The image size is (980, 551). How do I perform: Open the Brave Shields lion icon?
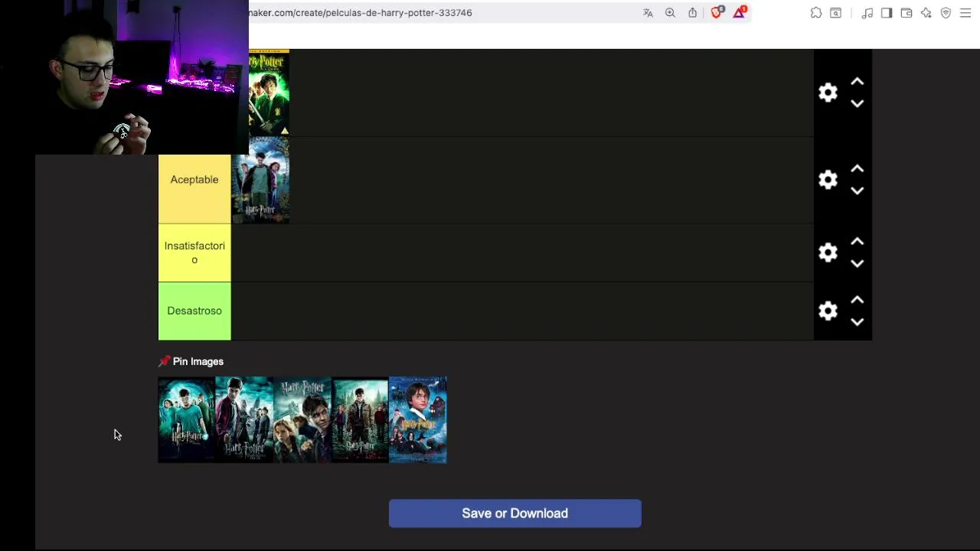[717, 12]
